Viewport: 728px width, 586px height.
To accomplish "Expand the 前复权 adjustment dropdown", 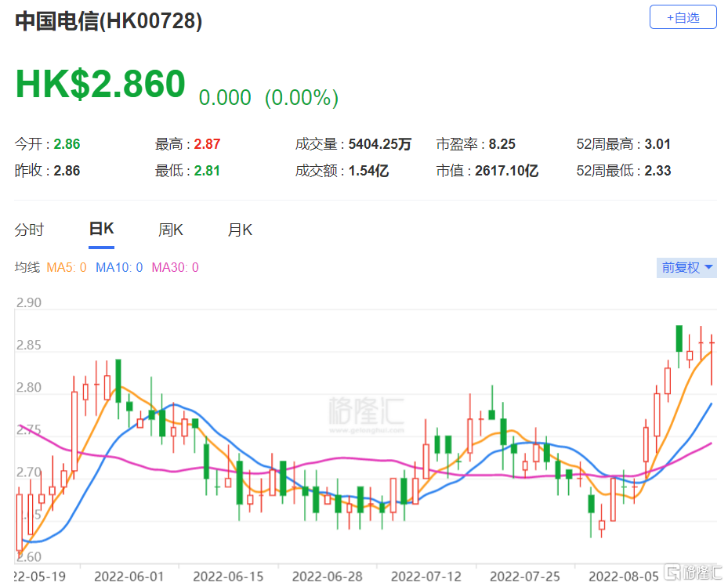I will click(686, 268).
